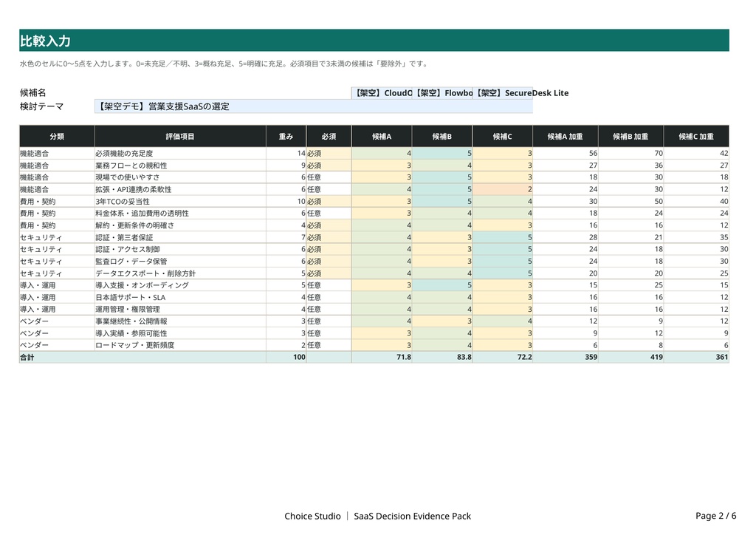
Task: Click the SaaS Decision Evidence Pack footer text
Action: click(x=412, y=517)
